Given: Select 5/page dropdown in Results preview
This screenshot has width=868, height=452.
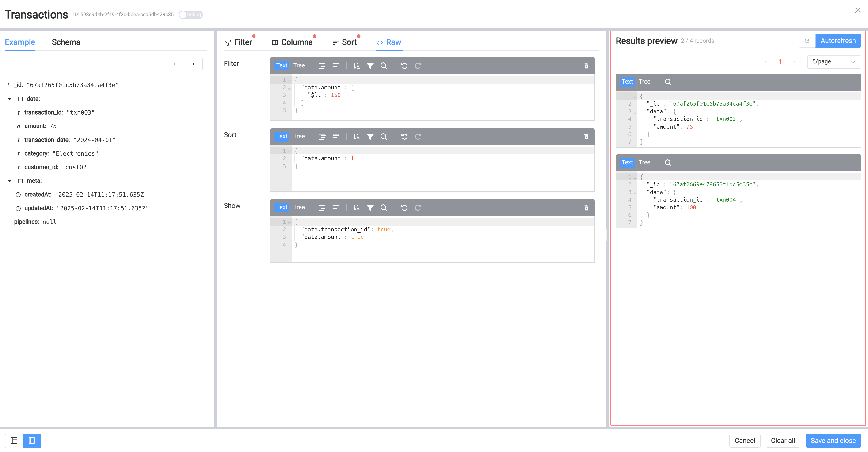Looking at the screenshot, I should click(x=834, y=61).
